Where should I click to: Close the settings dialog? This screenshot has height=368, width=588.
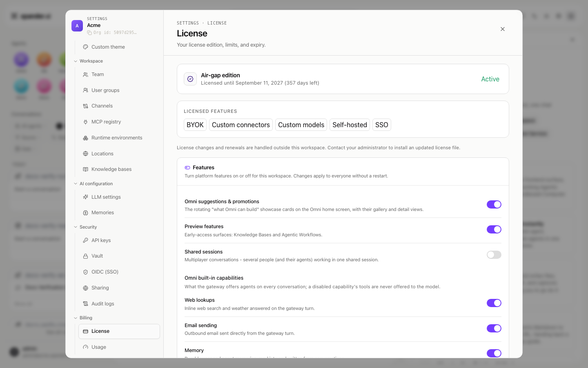pos(503,29)
